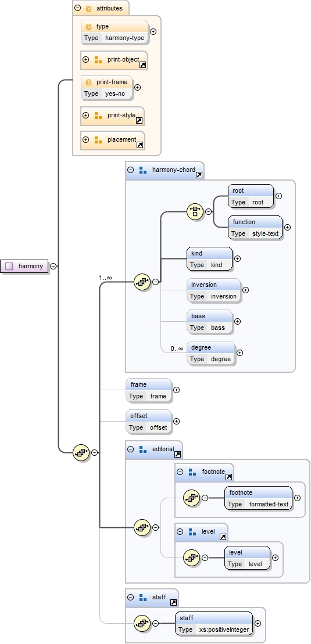Click the harmony element square icon

(9, 266)
